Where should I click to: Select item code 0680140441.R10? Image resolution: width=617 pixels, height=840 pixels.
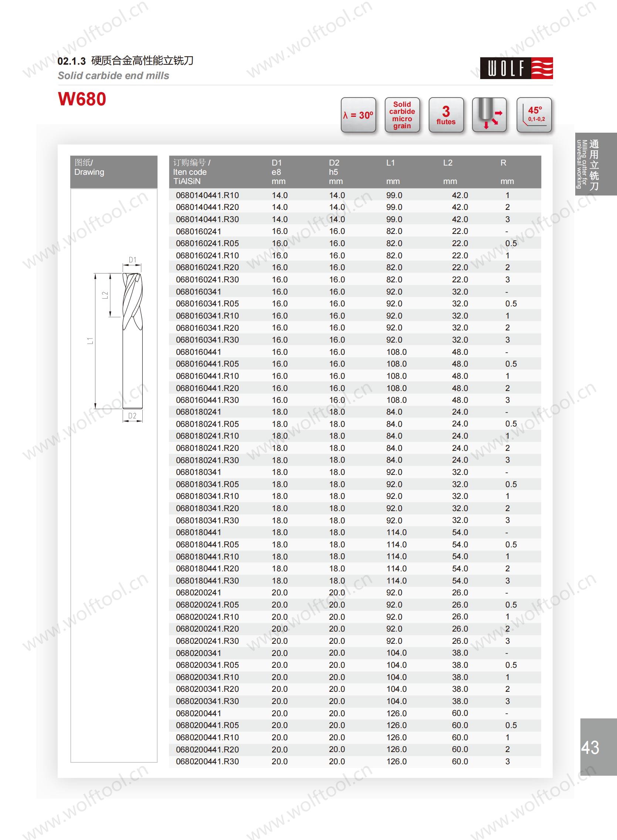207,195
